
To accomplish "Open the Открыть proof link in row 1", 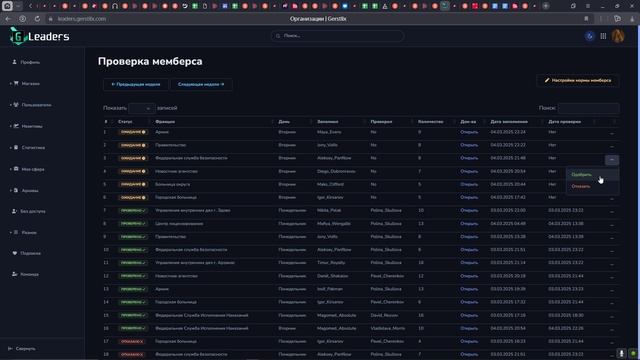I will (x=469, y=132).
